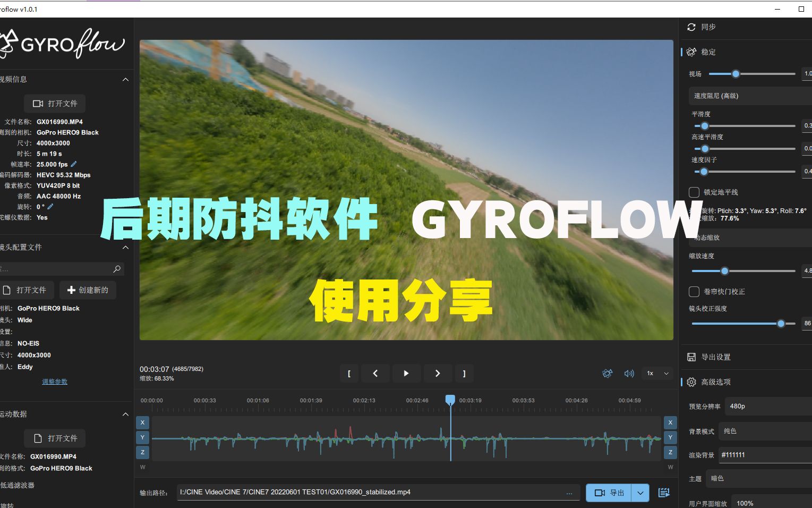812x508 pixels.
Task: Click the 调整参数 link
Action: pyautogui.click(x=55, y=382)
